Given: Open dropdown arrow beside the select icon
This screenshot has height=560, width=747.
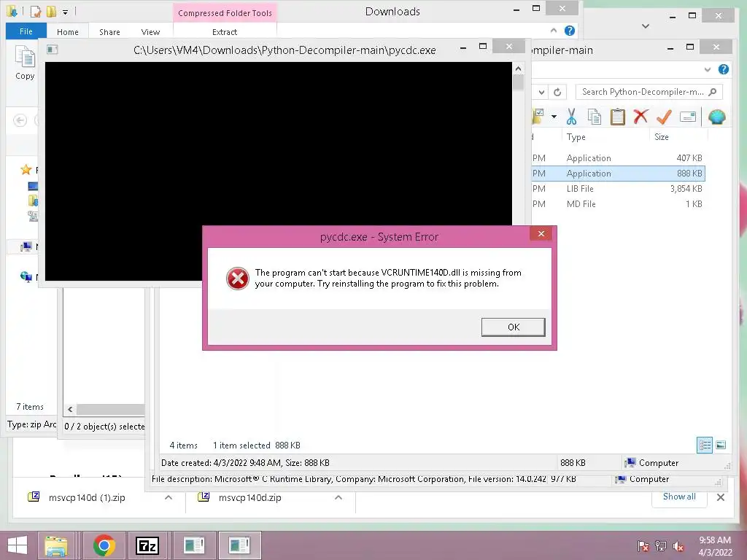Looking at the screenshot, I should [x=554, y=117].
